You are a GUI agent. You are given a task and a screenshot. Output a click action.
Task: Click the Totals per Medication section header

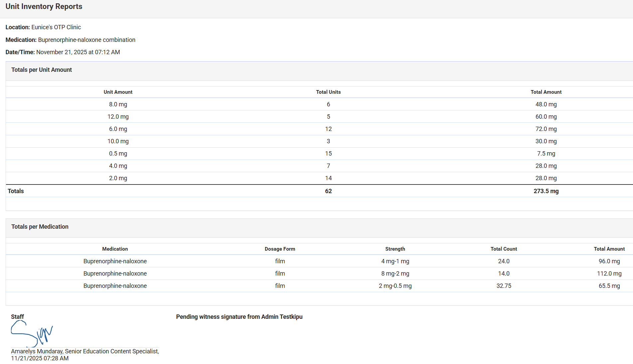pyautogui.click(x=40, y=227)
